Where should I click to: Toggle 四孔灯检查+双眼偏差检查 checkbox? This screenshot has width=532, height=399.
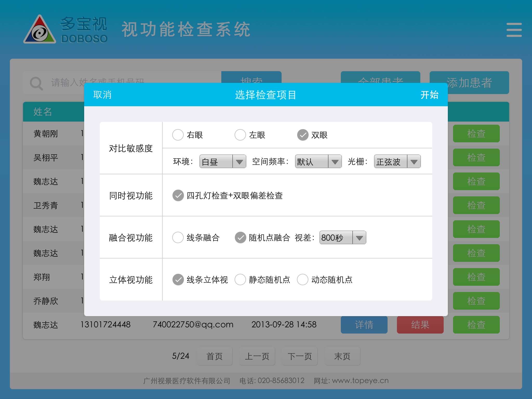(178, 196)
